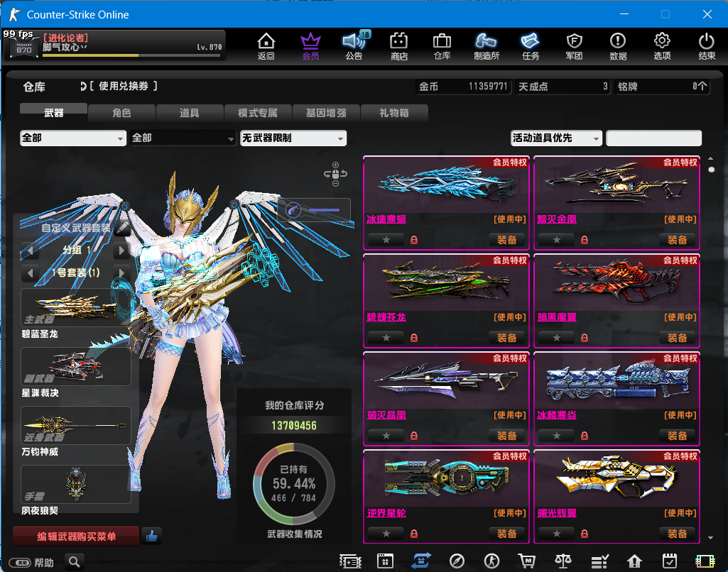Toggle favorite star on 黯灭金凰

pos(556,240)
